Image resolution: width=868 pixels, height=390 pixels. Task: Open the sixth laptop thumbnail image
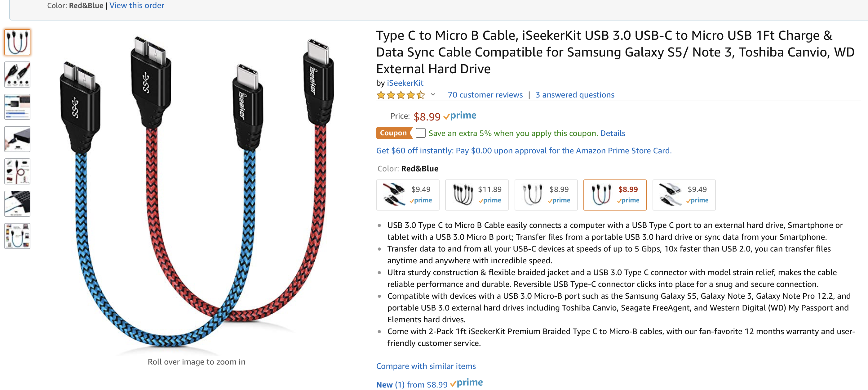coord(17,204)
